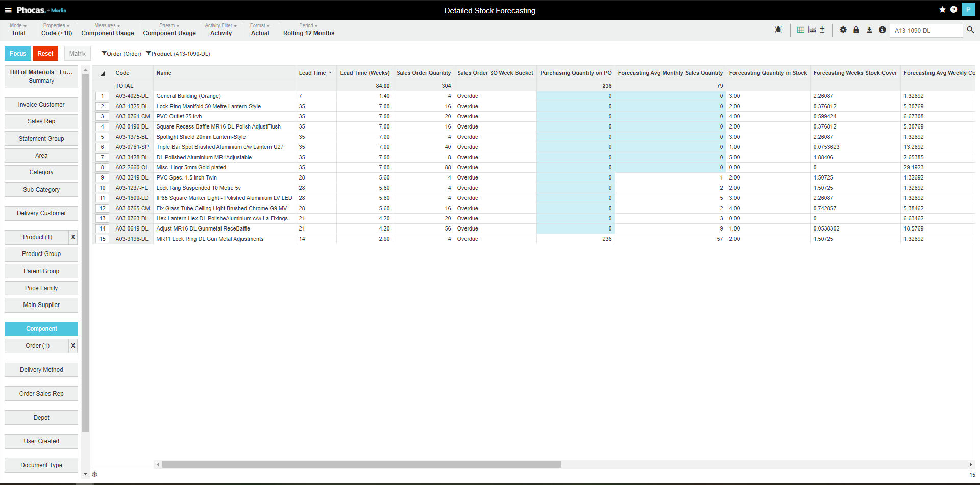Image resolution: width=980 pixels, height=485 pixels.
Task: Click the bug report icon
Action: [778, 30]
